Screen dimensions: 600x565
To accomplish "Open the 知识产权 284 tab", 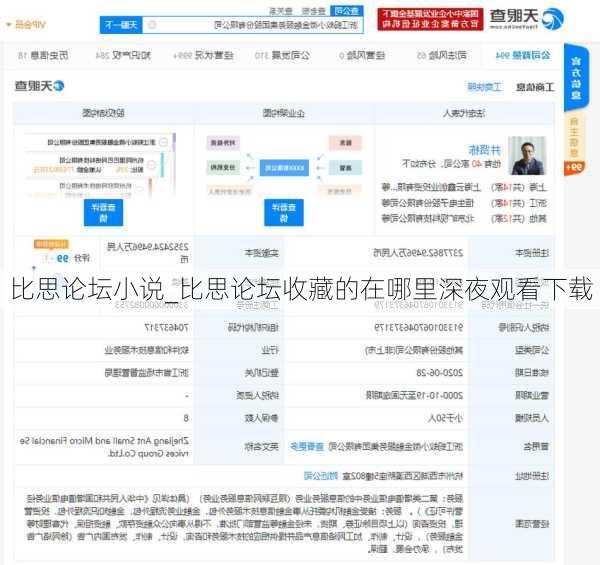I will 123,55.
